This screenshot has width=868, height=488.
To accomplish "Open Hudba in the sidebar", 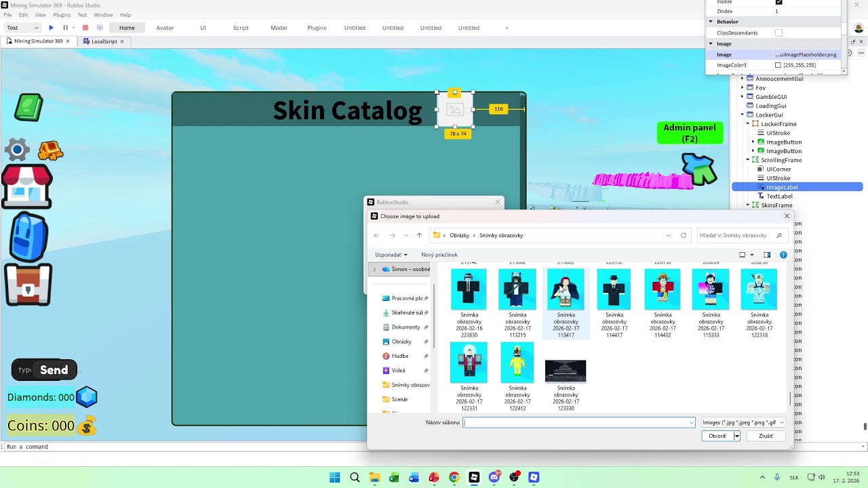I will (x=399, y=356).
